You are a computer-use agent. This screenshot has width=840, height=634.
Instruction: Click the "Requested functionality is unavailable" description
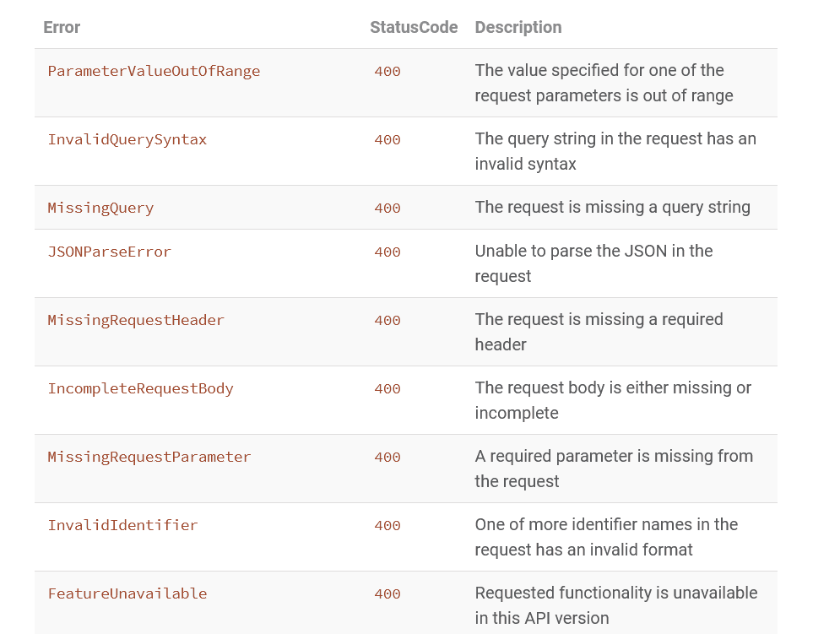click(x=615, y=605)
